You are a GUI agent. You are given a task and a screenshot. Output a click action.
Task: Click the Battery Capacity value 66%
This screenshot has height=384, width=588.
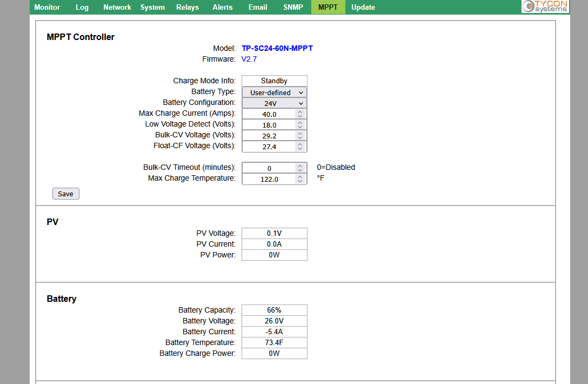coord(275,310)
